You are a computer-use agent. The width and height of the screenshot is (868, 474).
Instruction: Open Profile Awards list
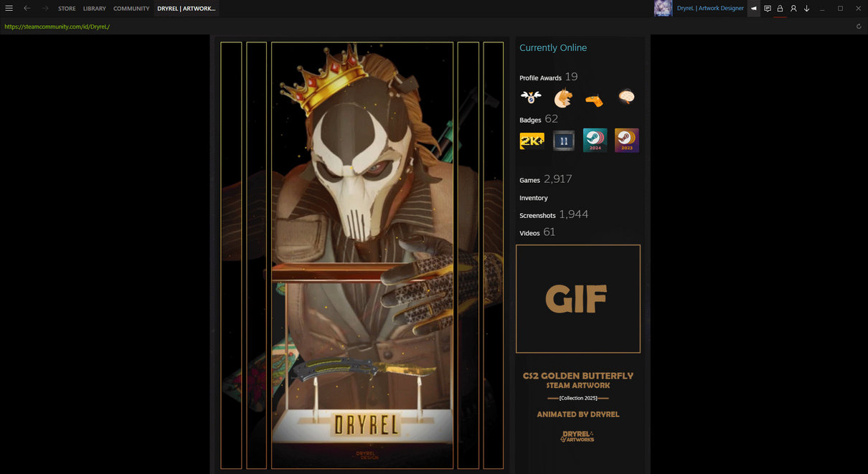click(548, 77)
